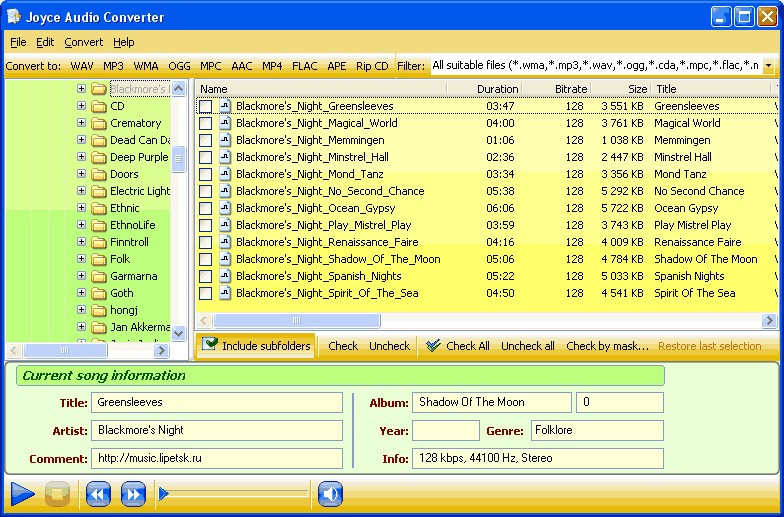Screen dimensions: 784x517
Task: Click the audio file icon for Mond_Tanz
Action: tap(225, 174)
